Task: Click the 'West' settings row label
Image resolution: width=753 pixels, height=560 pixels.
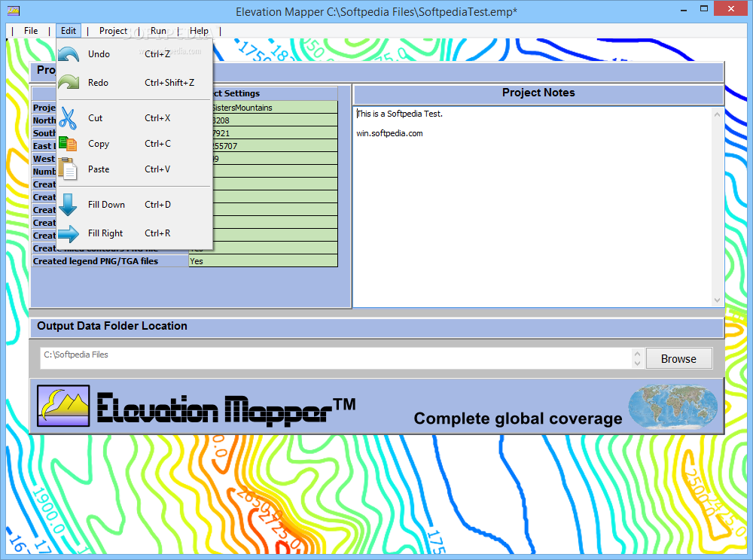Action: [44, 159]
